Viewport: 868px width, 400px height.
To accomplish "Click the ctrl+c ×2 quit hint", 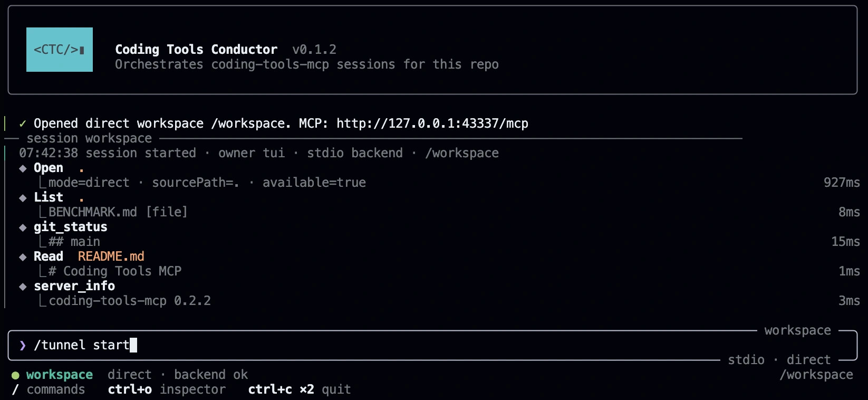I will (300, 389).
